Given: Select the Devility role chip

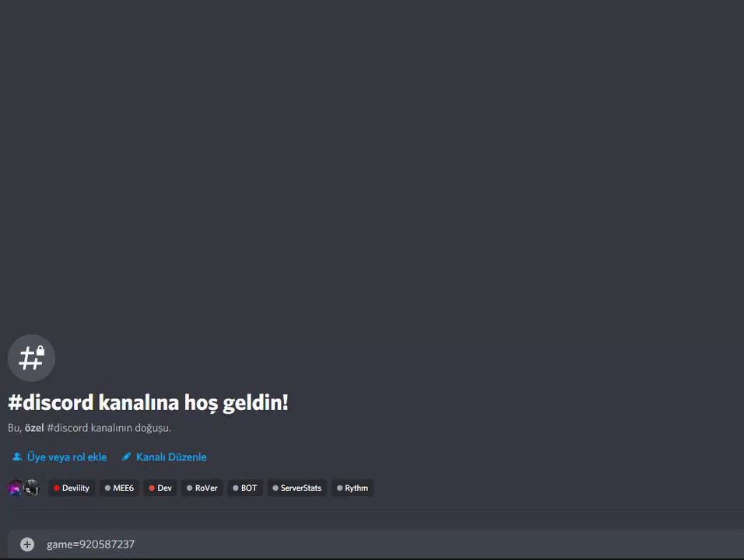Looking at the screenshot, I should 72,488.
